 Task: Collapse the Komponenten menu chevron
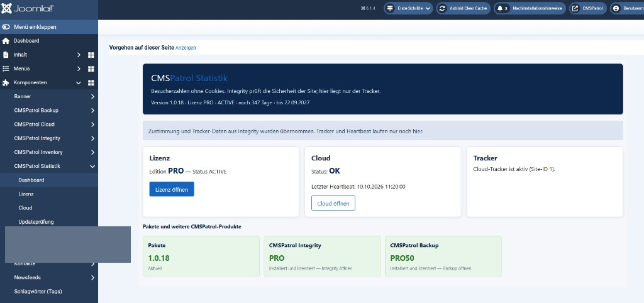(79, 83)
